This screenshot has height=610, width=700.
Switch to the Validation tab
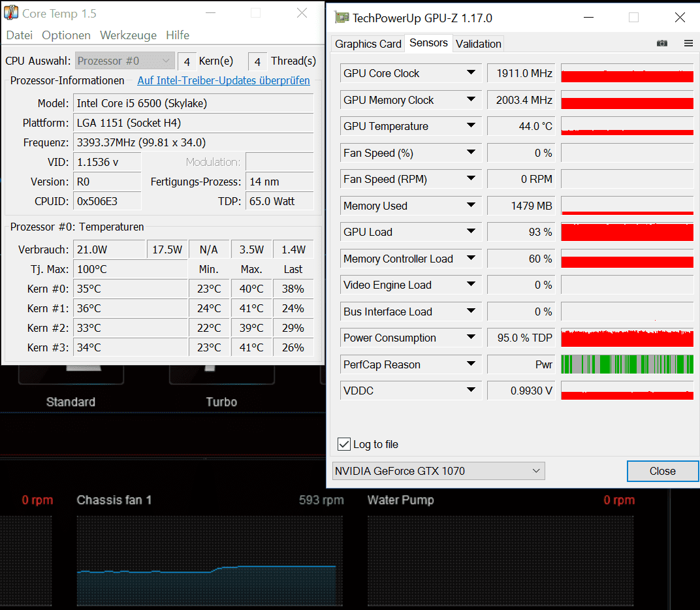click(479, 44)
